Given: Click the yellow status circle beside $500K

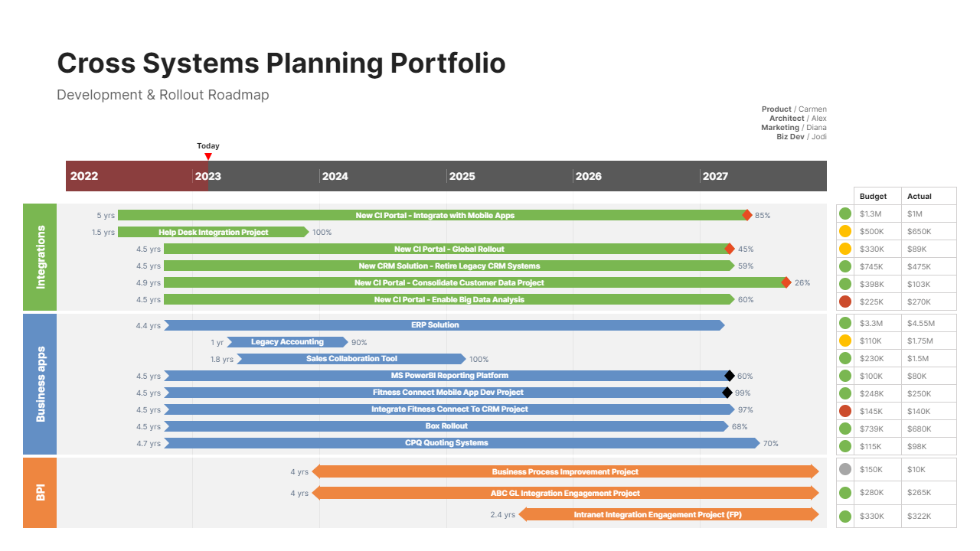Looking at the screenshot, I should pyautogui.click(x=845, y=231).
